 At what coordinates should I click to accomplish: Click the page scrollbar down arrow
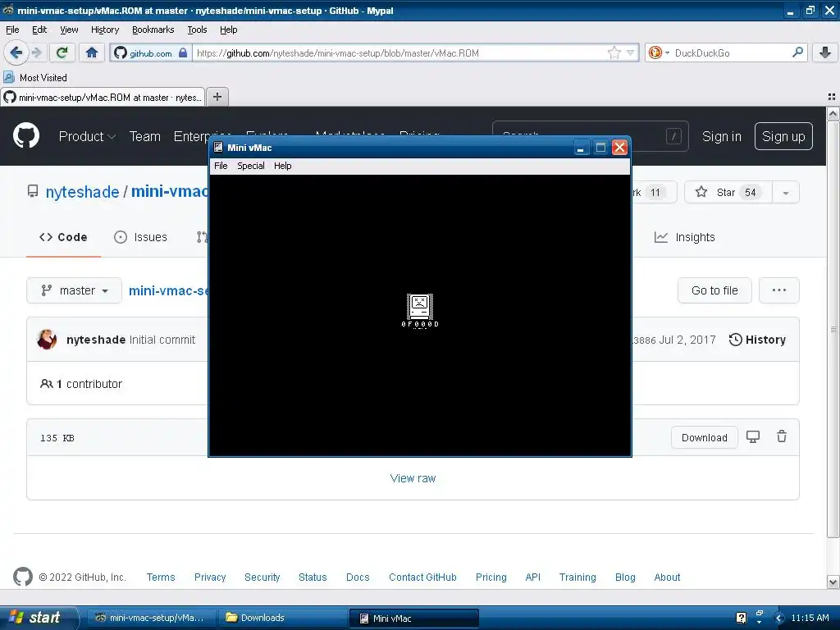click(833, 582)
